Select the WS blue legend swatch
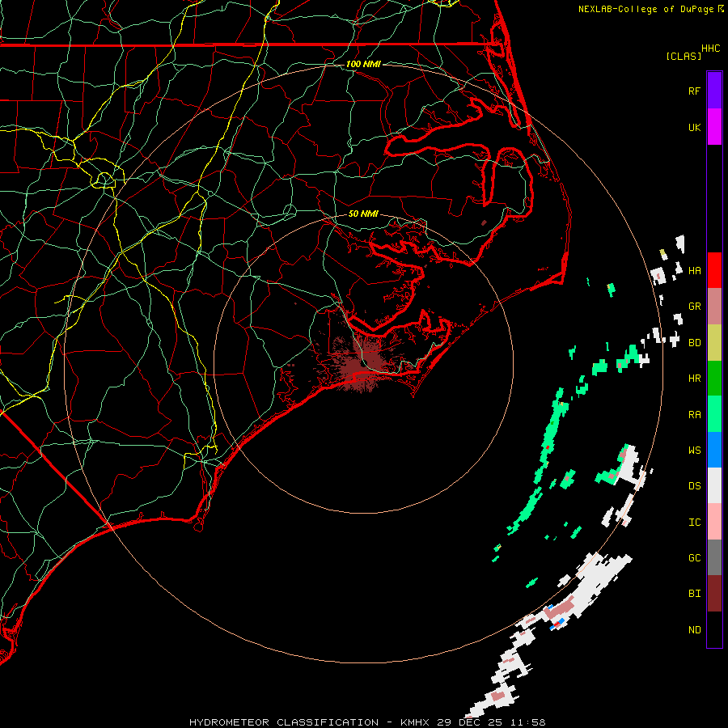The image size is (728, 728). (x=714, y=450)
